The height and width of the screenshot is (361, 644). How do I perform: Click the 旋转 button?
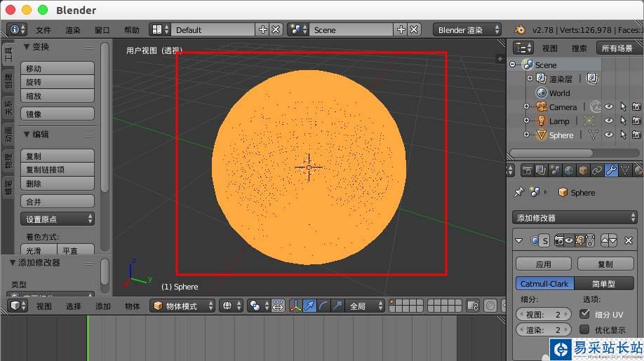click(x=58, y=82)
